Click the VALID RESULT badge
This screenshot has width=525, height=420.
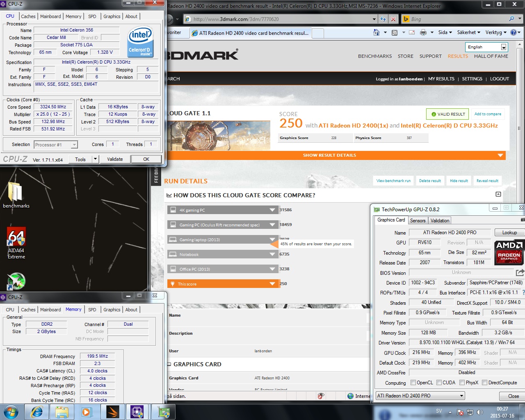click(447, 114)
